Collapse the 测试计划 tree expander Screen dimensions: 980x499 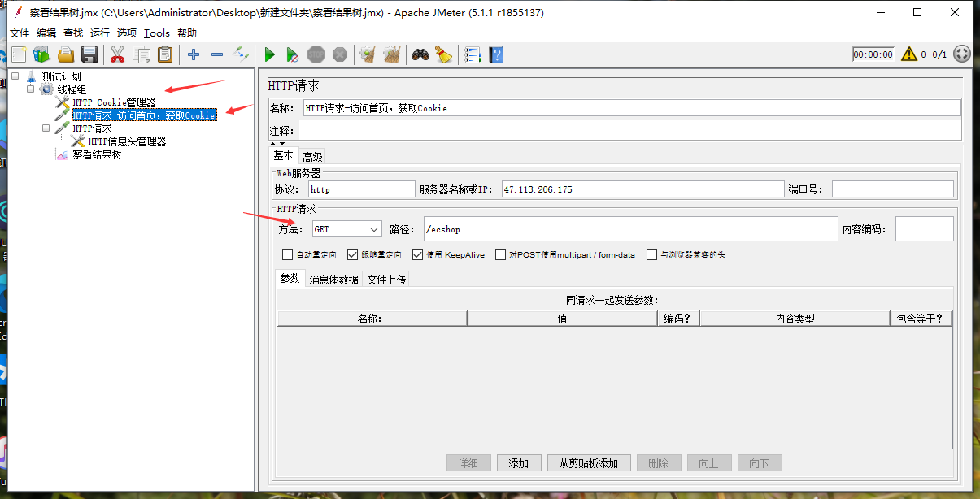pyautogui.click(x=16, y=76)
